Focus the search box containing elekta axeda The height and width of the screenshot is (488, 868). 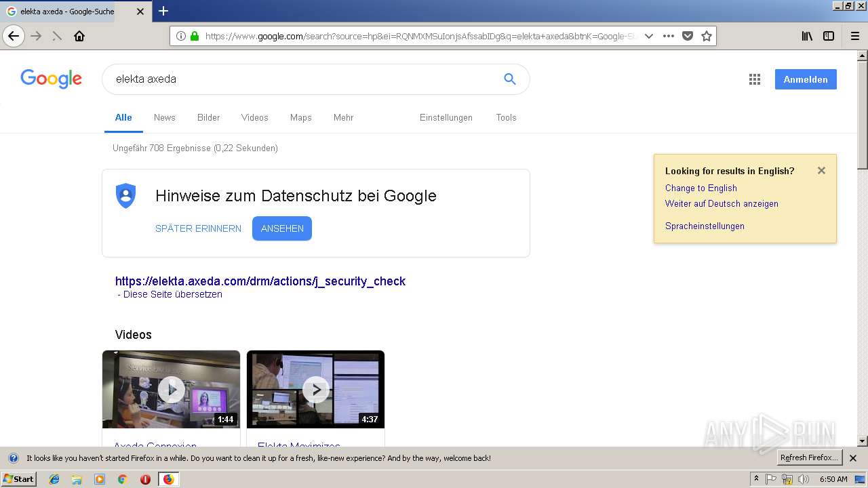coord(305,79)
